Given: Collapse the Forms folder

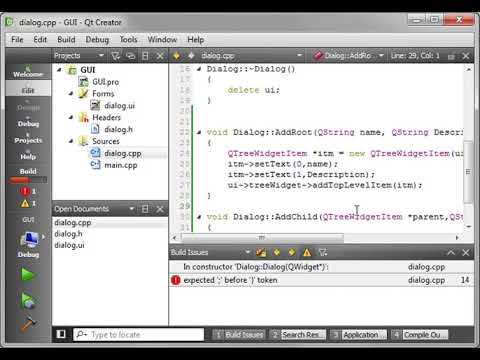Looking at the screenshot, I should [71, 94].
